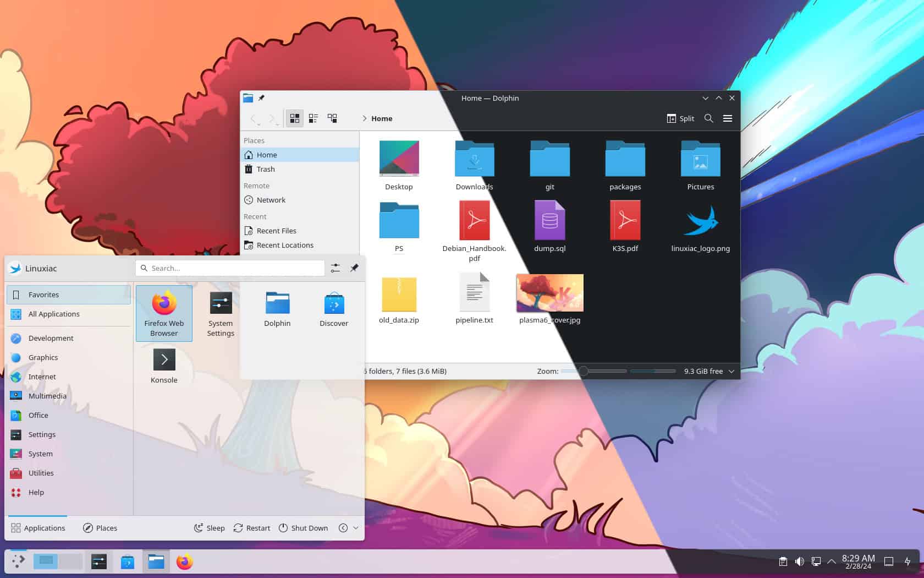Open the Dolphin hamburger menu
Viewport: 924px width, 578px height.
[728, 118]
